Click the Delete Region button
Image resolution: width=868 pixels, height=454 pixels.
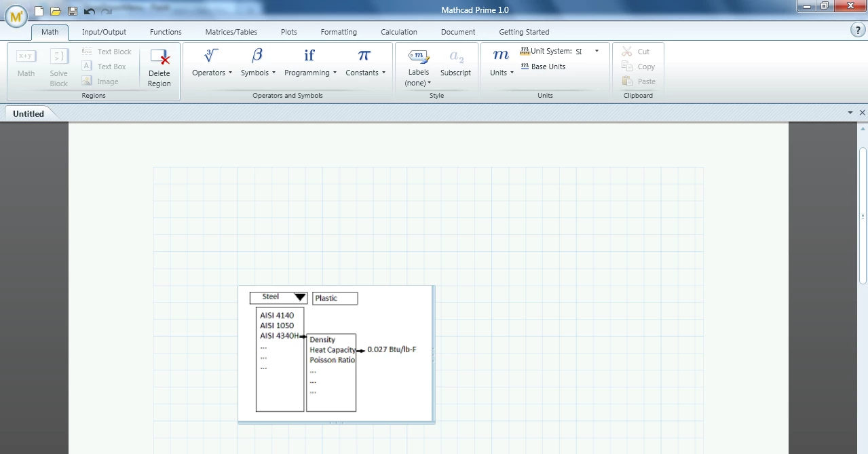click(x=159, y=68)
